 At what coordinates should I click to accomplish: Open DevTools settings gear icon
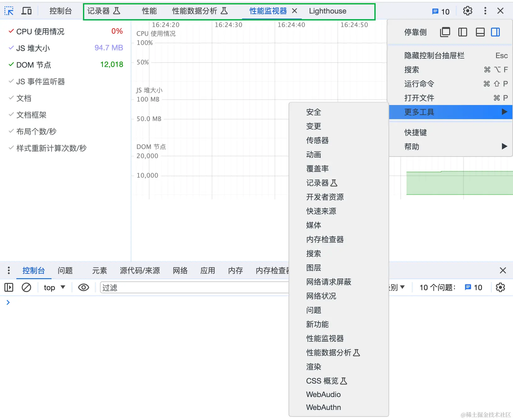coord(467,11)
